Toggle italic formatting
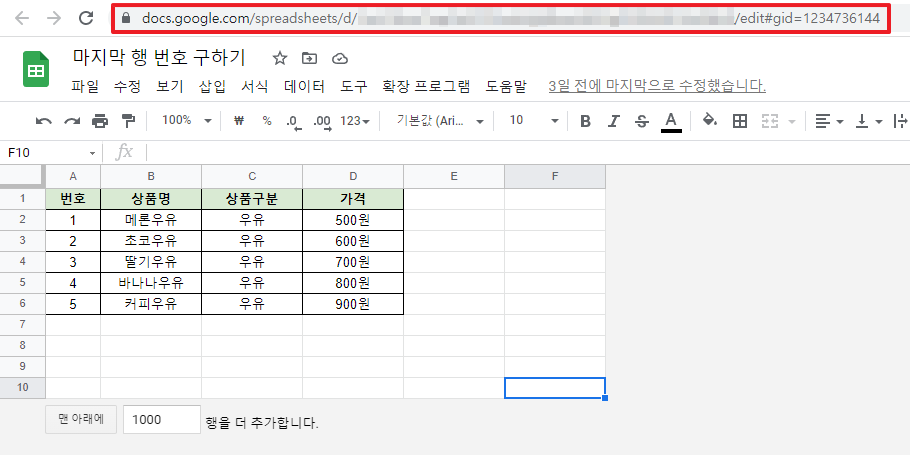The width and height of the screenshot is (910, 455). (x=613, y=121)
